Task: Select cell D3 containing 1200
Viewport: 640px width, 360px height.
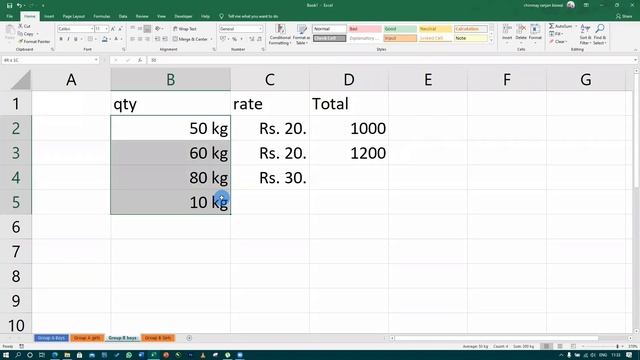Action: (x=349, y=153)
